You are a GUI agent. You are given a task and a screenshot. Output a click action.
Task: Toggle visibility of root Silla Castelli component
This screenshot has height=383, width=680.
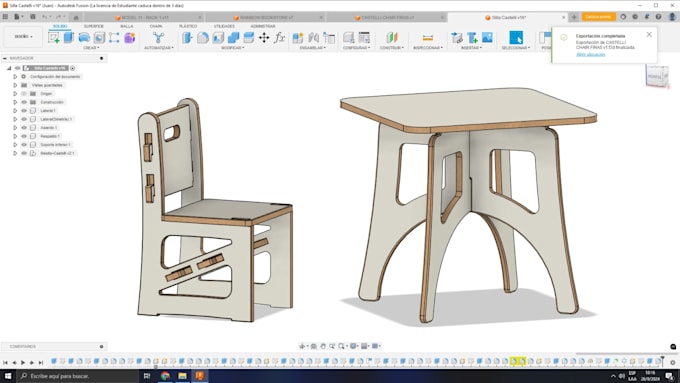tap(17, 68)
